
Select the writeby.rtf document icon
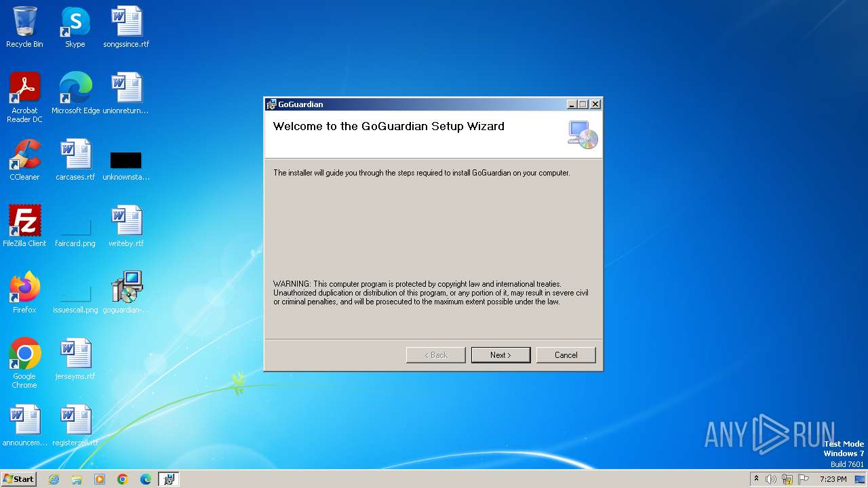(126, 226)
